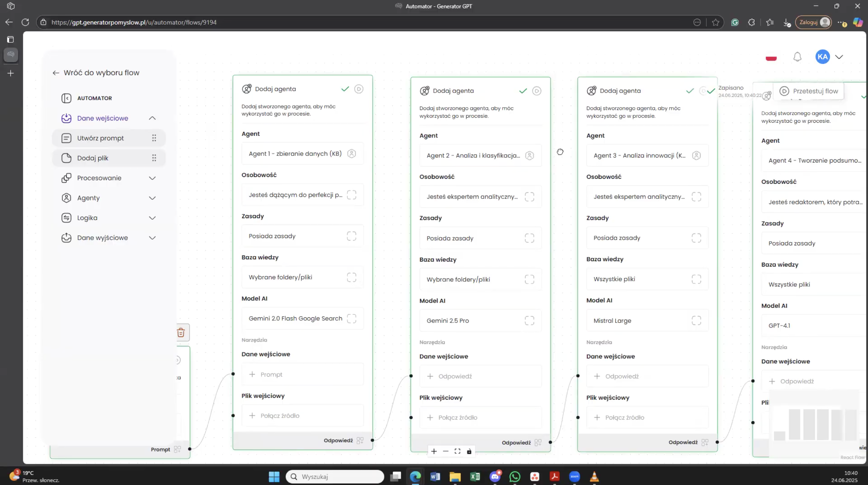Click zoom in plus canvas control
868x485 pixels.
coord(434,451)
